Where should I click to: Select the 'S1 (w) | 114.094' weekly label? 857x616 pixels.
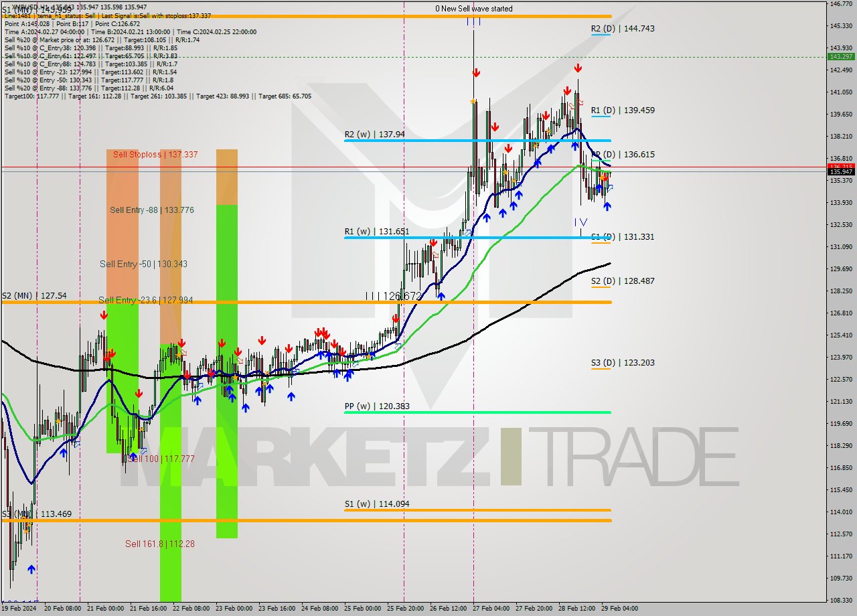377,504
